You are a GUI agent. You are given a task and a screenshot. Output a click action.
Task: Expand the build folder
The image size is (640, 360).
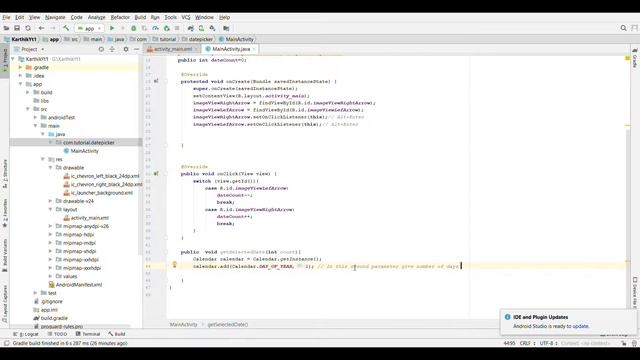tap(28, 92)
